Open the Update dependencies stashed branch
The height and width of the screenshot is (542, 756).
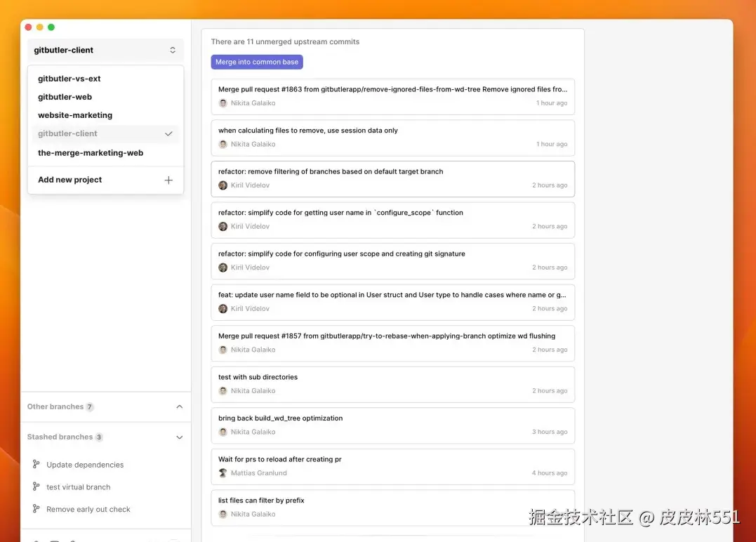click(85, 465)
